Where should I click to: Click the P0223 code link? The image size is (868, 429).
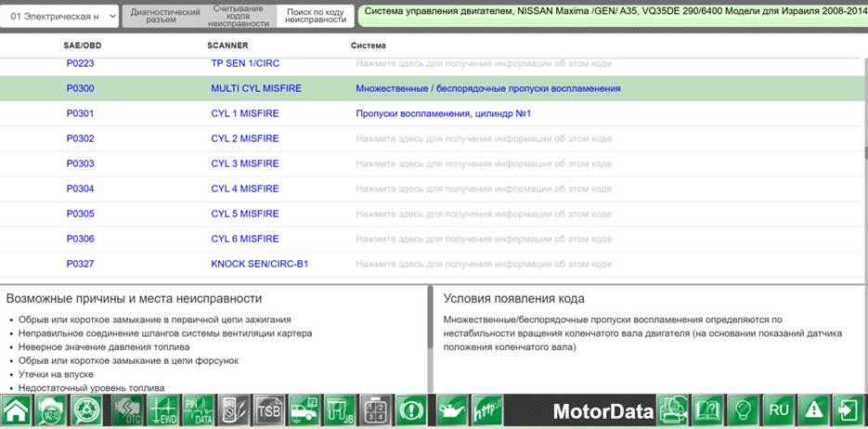pyautogui.click(x=80, y=64)
